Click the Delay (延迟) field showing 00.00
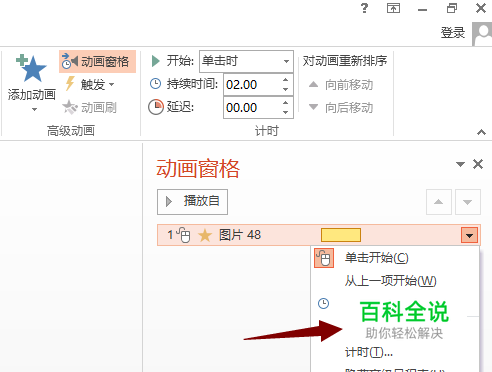Viewport: 492px width, 372px height. (252, 108)
